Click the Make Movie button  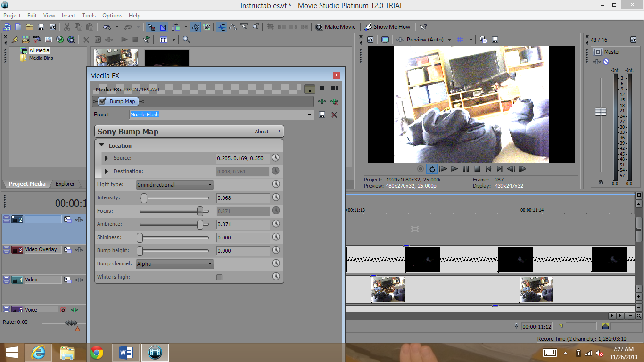(336, 27)
